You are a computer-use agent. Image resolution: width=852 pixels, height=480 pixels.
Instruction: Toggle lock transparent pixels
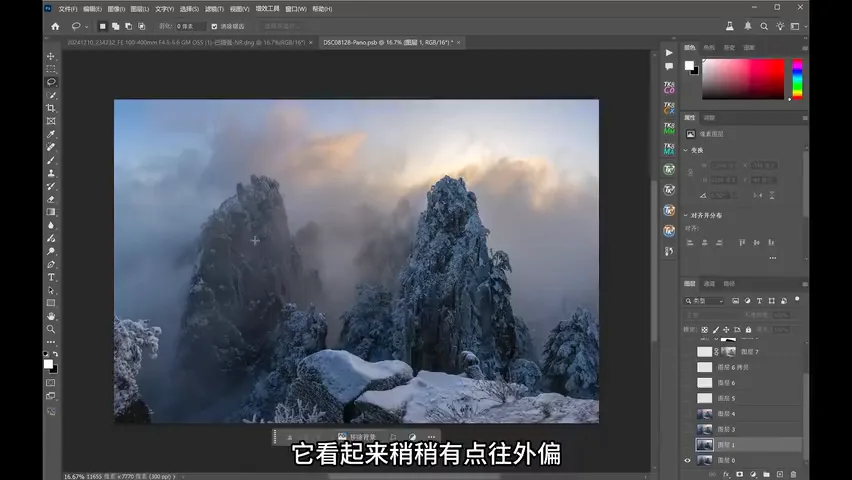coord(705,330)
